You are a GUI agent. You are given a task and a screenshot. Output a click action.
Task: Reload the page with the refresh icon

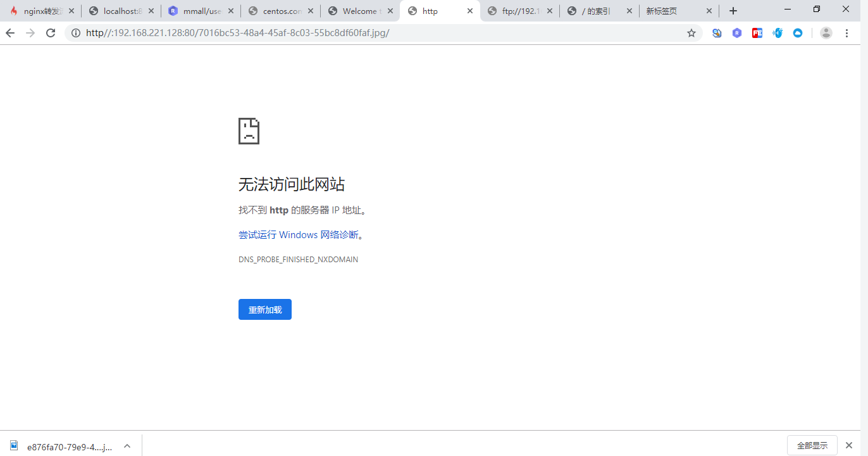(x=51, y=33)
